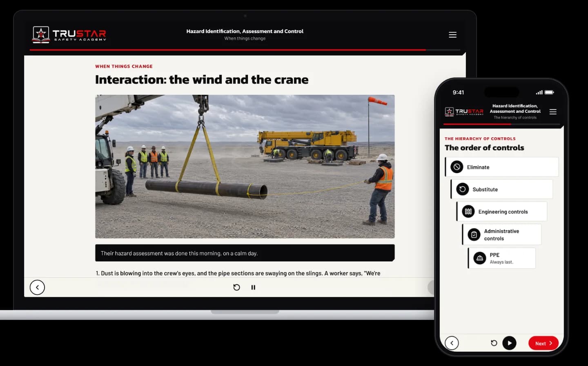Click the 'WHEN THINGS CHANGE' section label
The width and height of the screenshot is (588, 366).
coord(124,66)
